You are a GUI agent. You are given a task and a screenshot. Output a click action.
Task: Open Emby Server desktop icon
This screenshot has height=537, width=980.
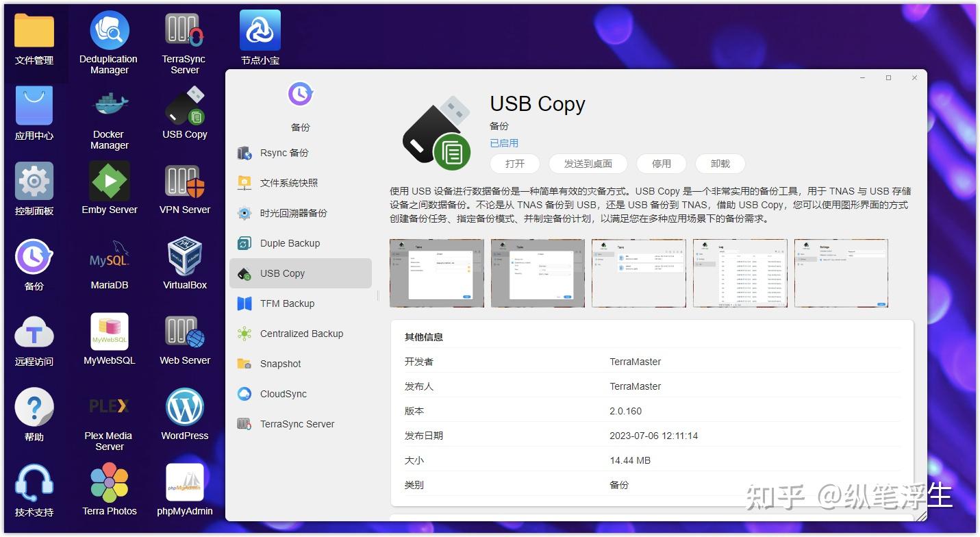108,188
